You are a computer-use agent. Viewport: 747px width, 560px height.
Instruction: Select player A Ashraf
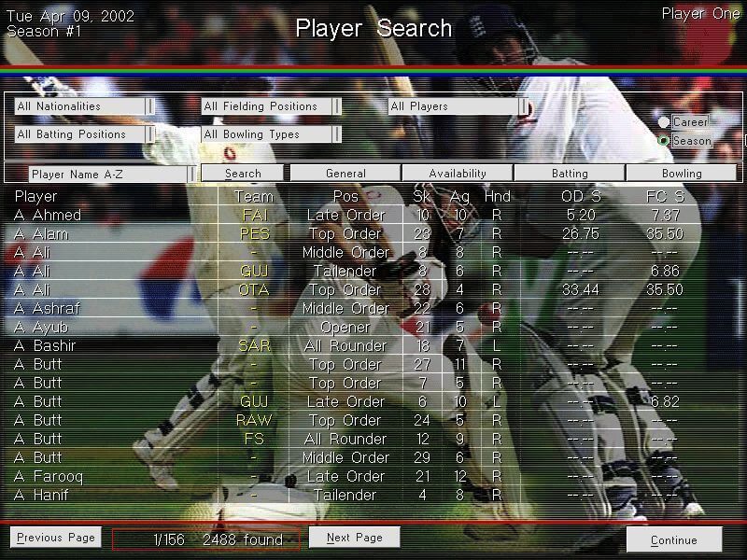(x=48, y=309)
